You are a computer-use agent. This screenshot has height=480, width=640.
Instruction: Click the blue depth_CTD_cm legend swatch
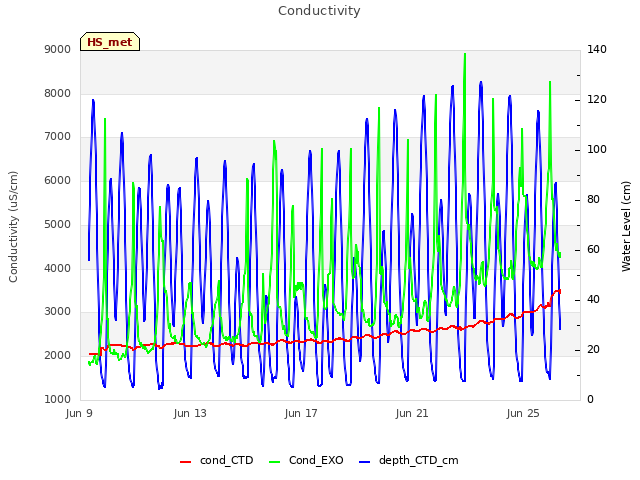coord(364,462)
